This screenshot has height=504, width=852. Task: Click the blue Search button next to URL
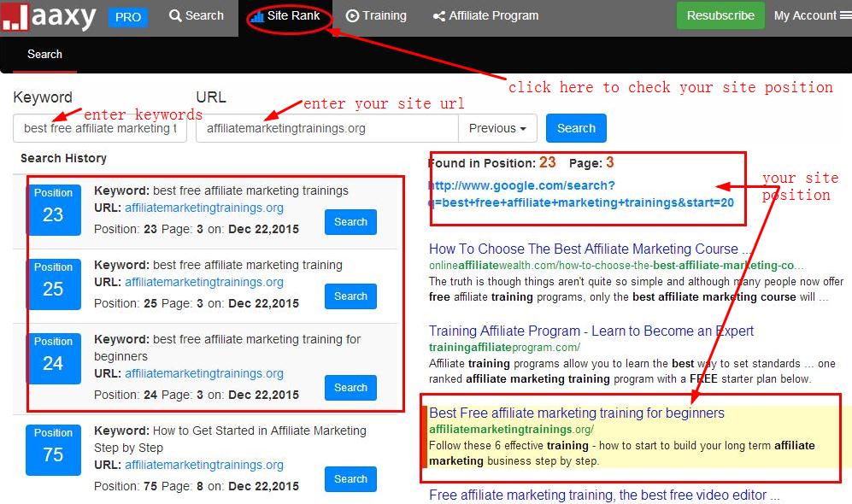click(x=576, y=128)
